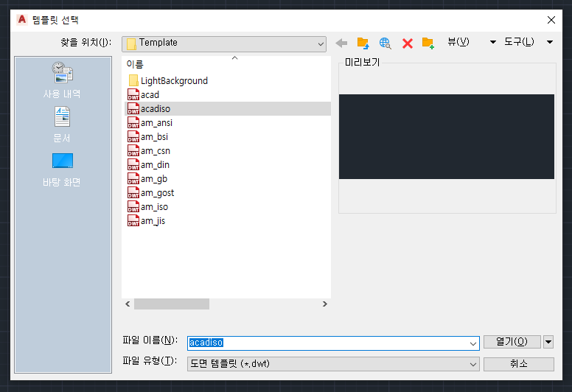Expand the arrow next to 도구(L)

point(550,42)
